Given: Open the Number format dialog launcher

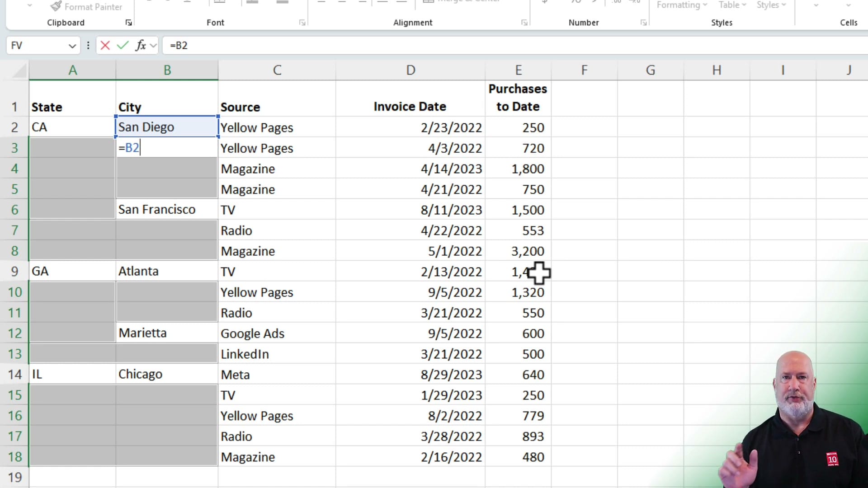Looking at the screenshot, I should tap(643, 23).
